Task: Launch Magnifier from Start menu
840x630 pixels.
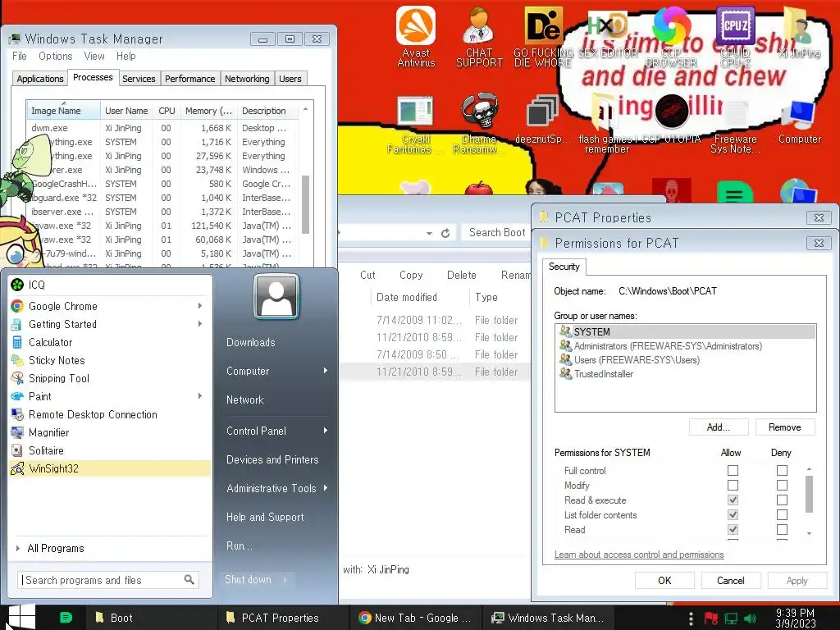Action: pyautogui.click(x=110, y=432)
